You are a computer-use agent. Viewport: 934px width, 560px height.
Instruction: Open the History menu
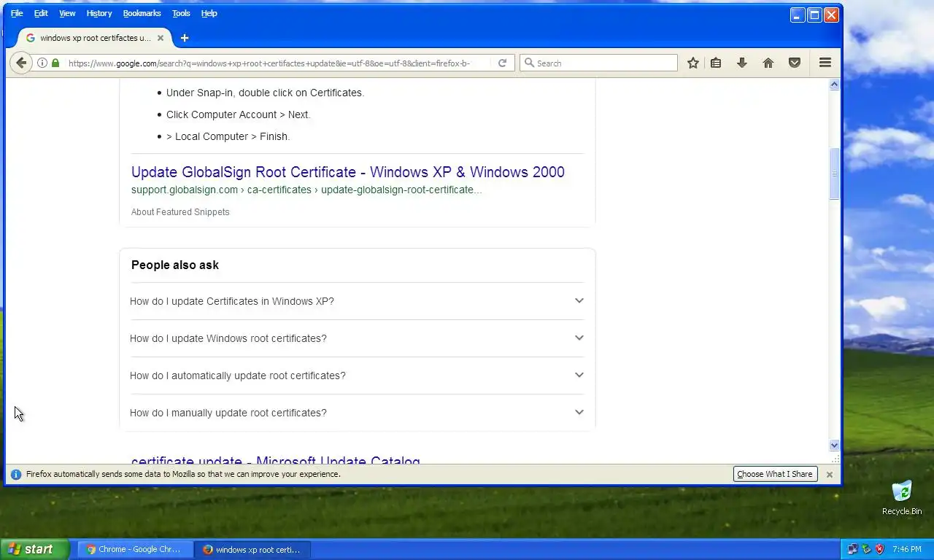coord(99,13)
